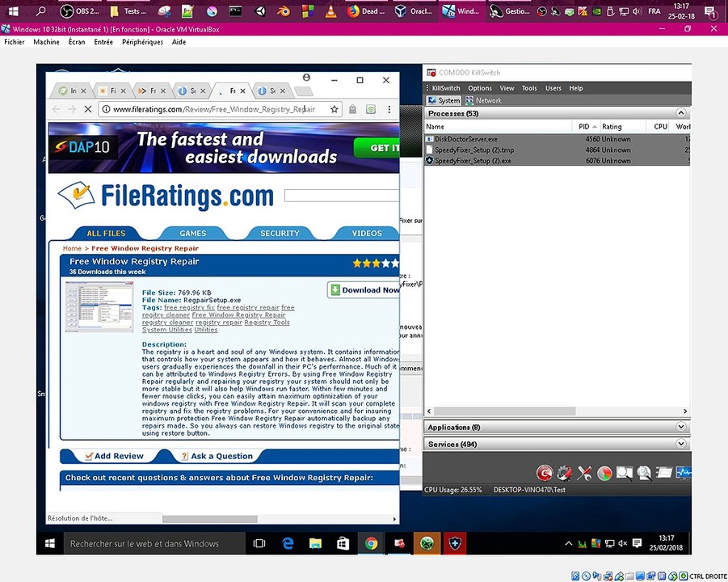
Task: Click the gear icon in KillSwitch toolbar
Action: 564,473
